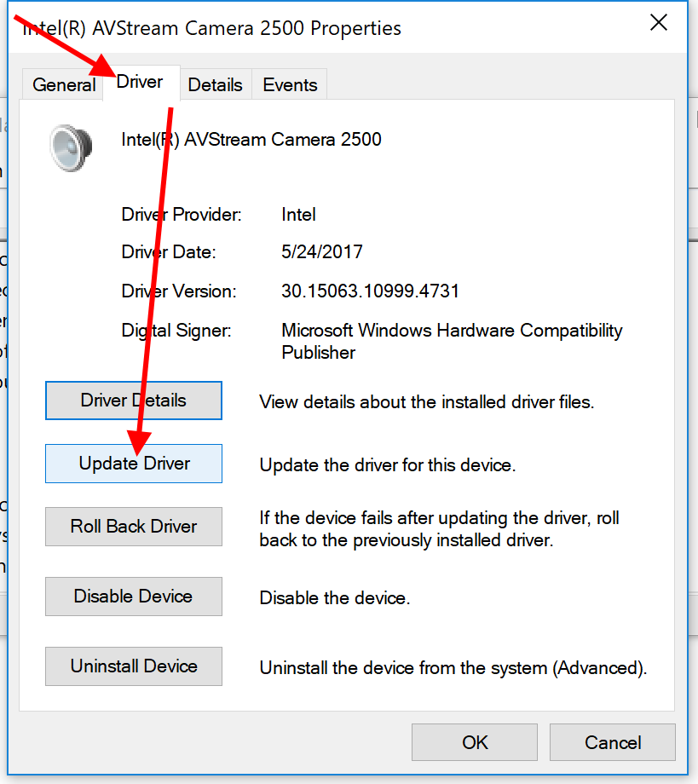This screenshot has width=698, height=784.
Task: Open Driver Details for installed files
Action: pyautogui.click(x=133, y=400)
